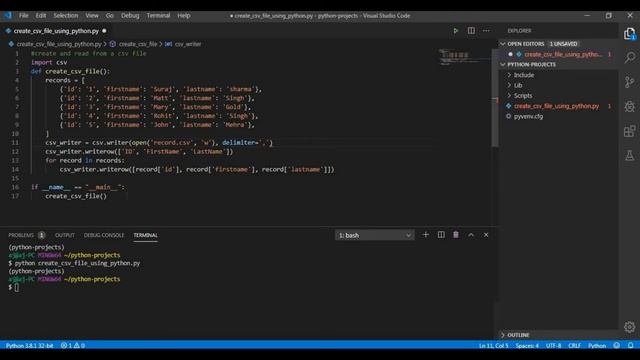The width and height of the screenshot is (640, 360).
Task: Open the Terminal menu
Action: point(158,16)
